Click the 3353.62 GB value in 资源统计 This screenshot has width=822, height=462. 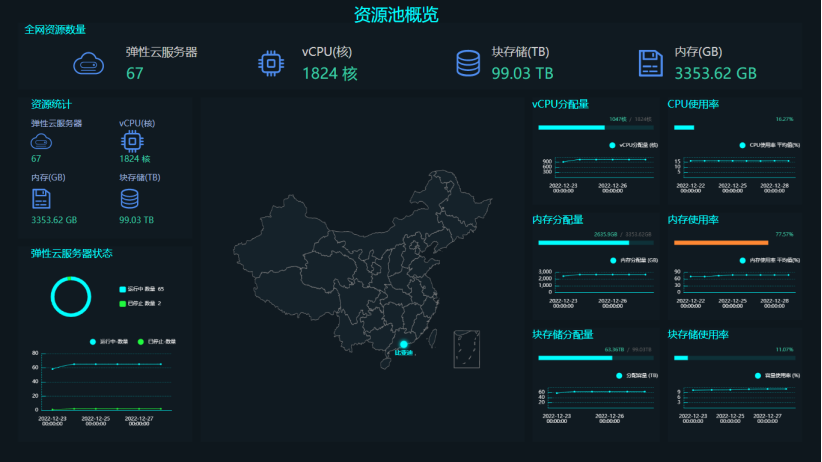click(54, 220)
